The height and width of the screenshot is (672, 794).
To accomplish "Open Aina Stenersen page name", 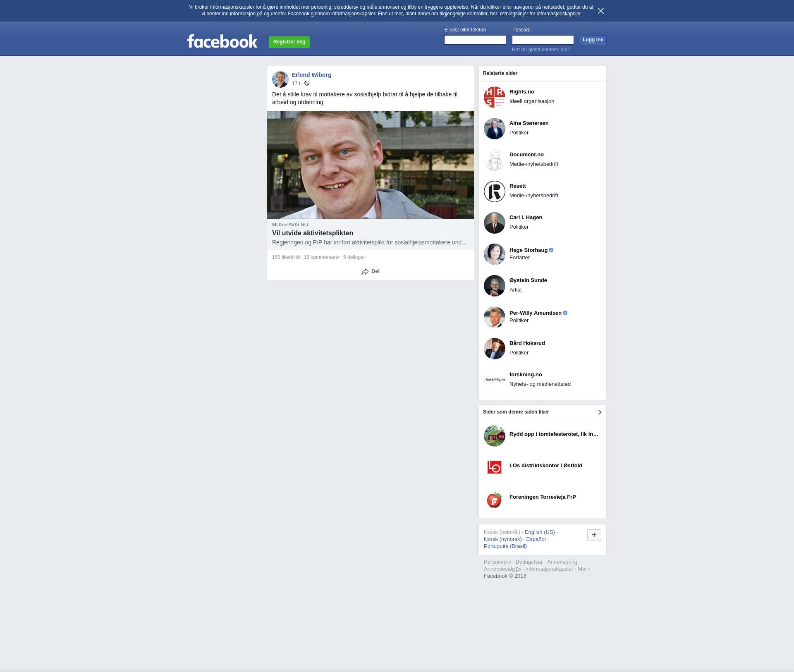I will pos(529,123).
